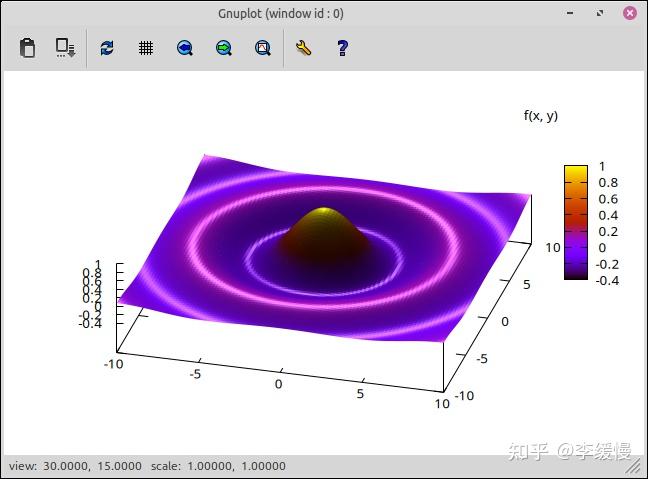This screenshot has height=479, width=648.
Task: Click the yellow top of color bar
Action: pos(576,171)
